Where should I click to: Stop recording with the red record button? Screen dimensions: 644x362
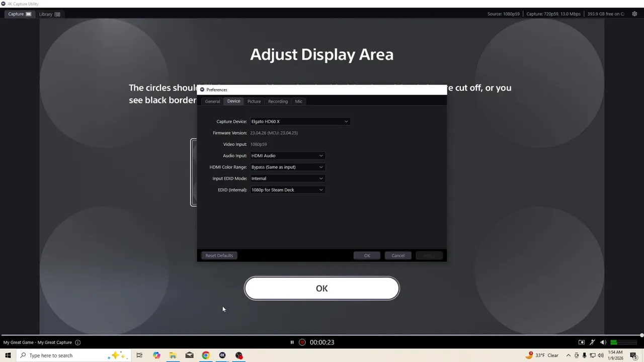pos(302,342)
